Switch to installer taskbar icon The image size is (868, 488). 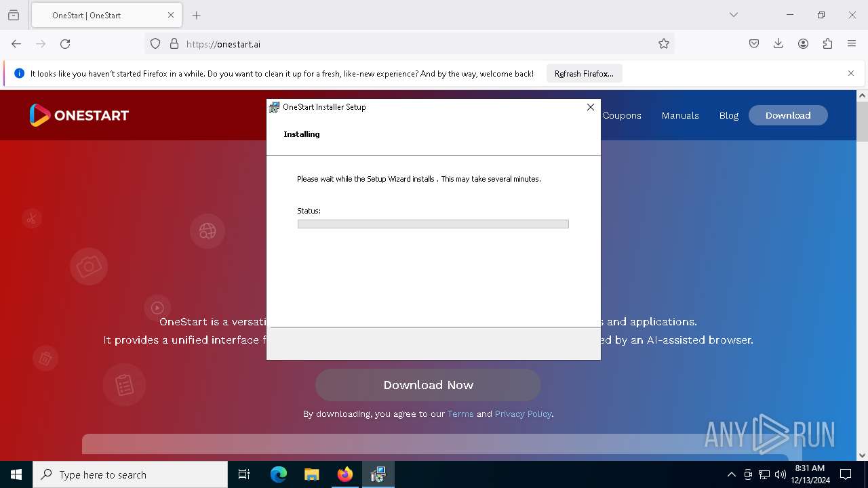point(378,474)
